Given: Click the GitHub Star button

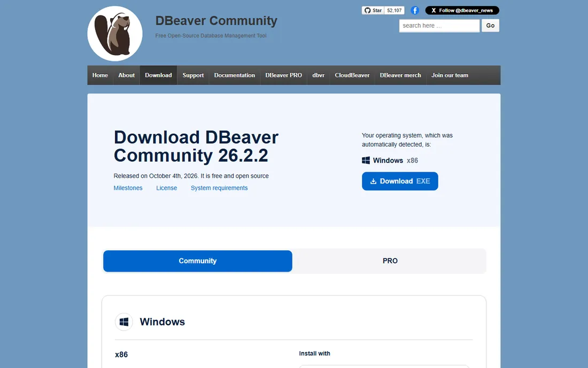Looking at the screenshot, I should point(373,11).
